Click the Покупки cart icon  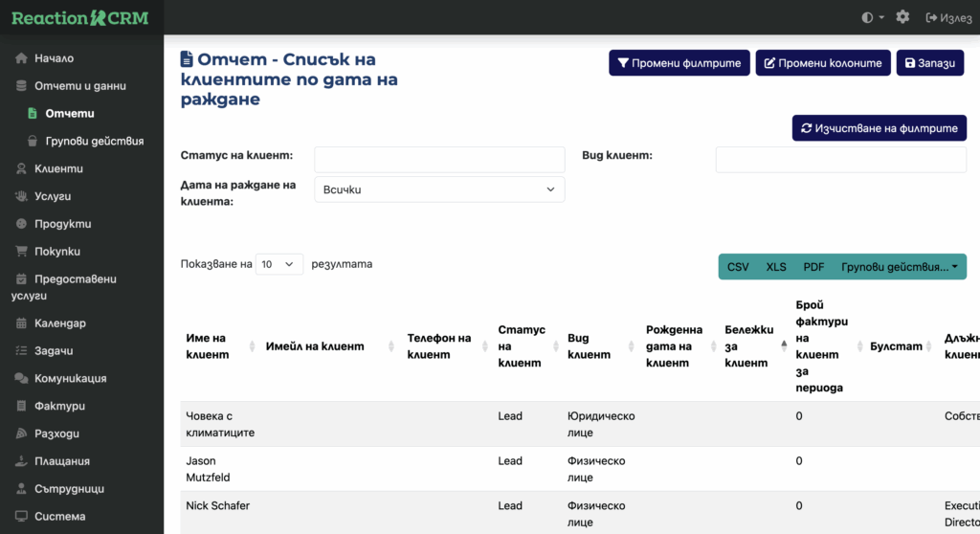coord(21,252)
